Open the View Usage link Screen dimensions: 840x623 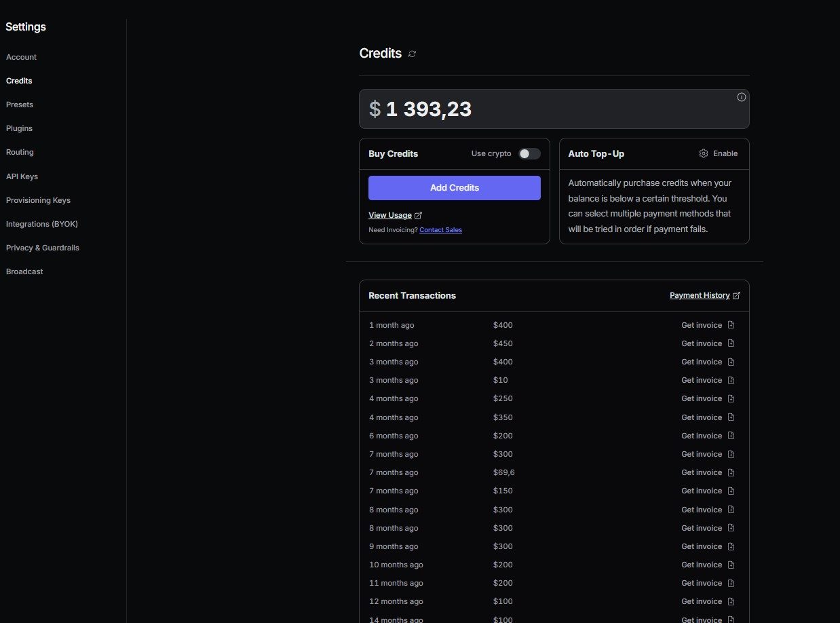click(389, 215)
